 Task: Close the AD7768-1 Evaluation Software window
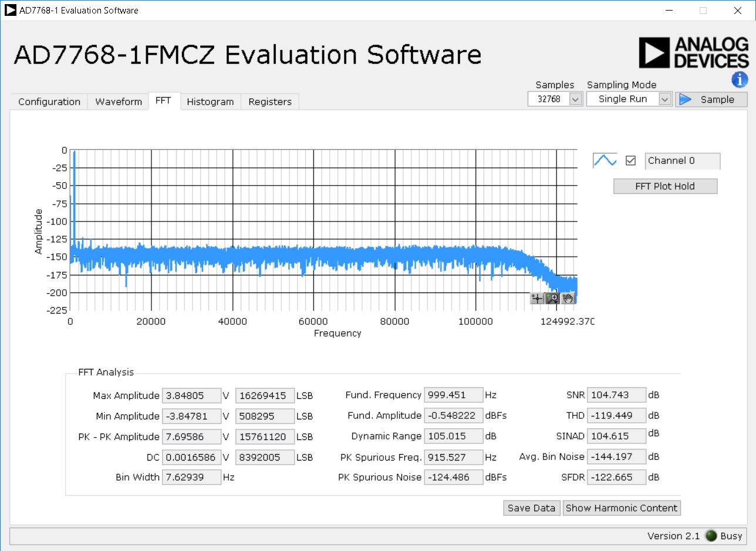coord(737,10)
